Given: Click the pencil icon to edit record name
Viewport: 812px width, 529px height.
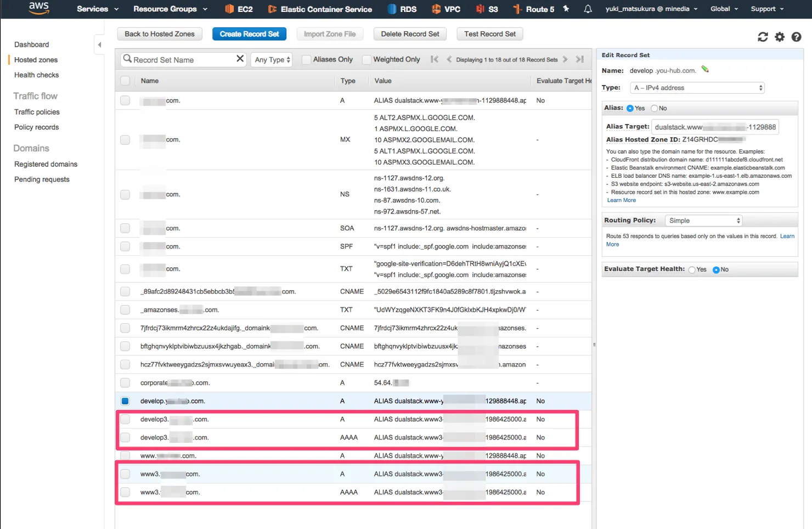Looking at the screenshot, I should 705,69.
